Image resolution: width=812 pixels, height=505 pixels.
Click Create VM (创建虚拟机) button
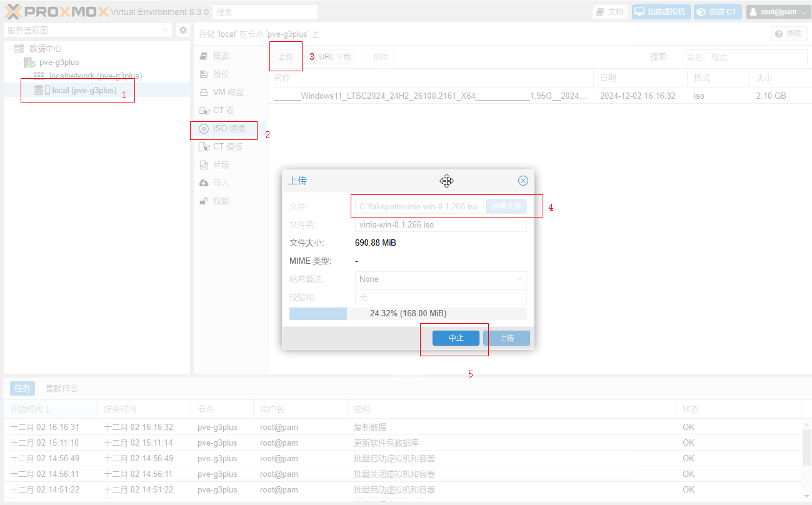tap(661, 12)
